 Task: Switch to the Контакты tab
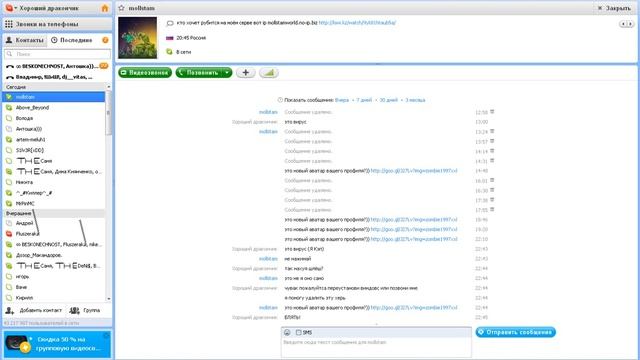pos(25,40)
